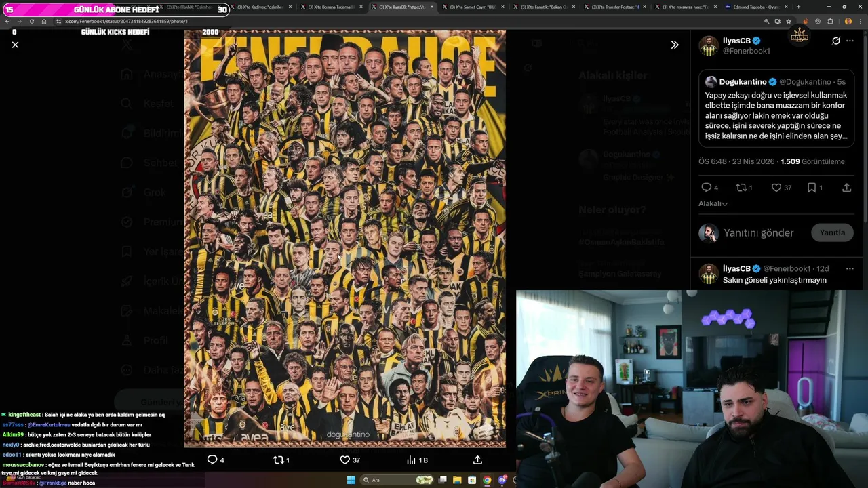This screenshot has height=488, width=868.
Task: Toggle the bookmark icon in the right panel
Action: click(x=812, y=188)
